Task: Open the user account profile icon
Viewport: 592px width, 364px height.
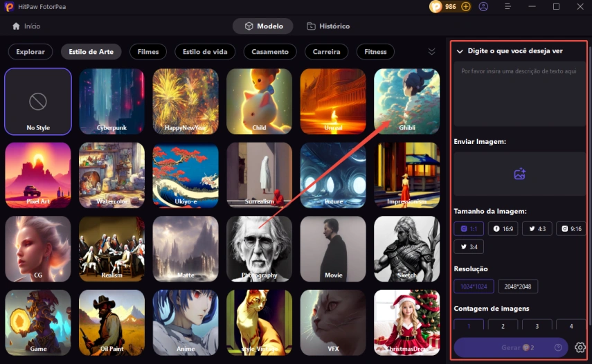Action: (483, 7)
